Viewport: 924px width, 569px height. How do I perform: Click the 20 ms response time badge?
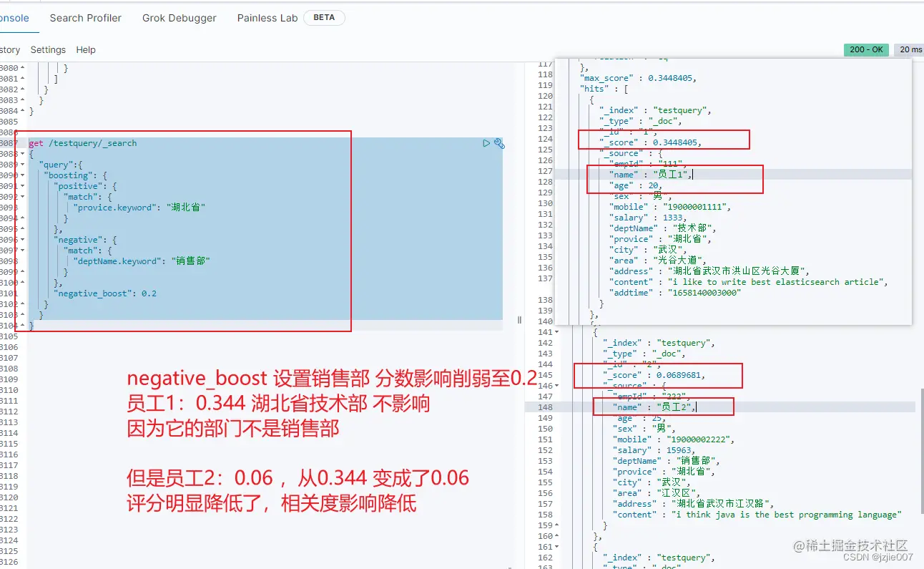pos(909,50)
